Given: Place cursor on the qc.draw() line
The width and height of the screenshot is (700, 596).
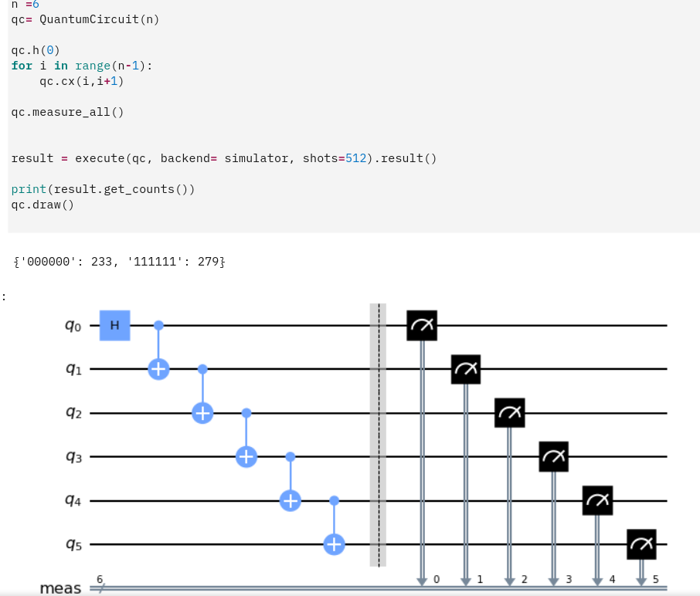Looking at the screenshot, I should [x=42, y=205].
